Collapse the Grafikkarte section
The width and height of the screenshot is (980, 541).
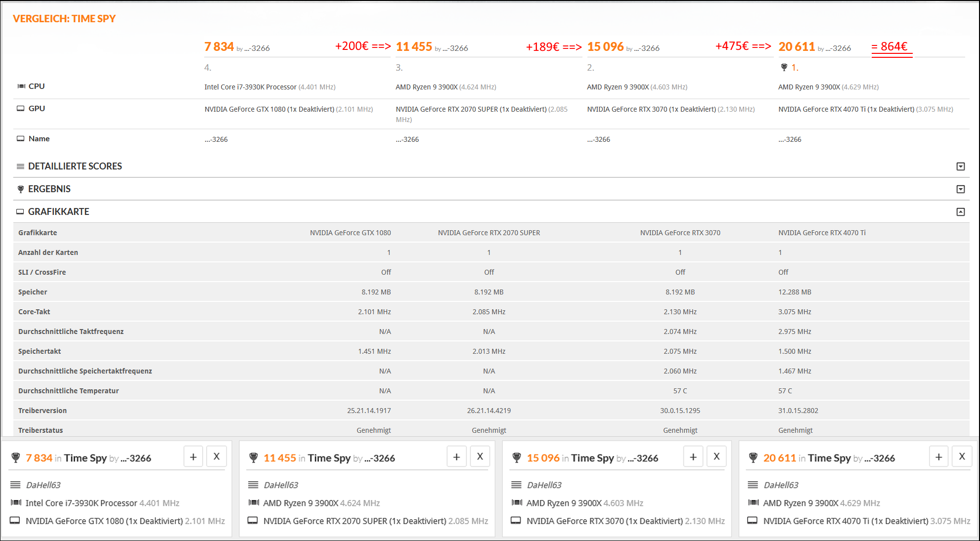(x=960, y=212)
